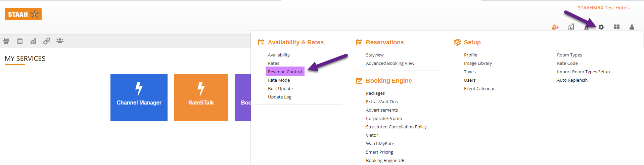The width and height of the screenshot is (644, 165).
Task: Open Stayview under Reservations
Action: [x=375, y=55]
